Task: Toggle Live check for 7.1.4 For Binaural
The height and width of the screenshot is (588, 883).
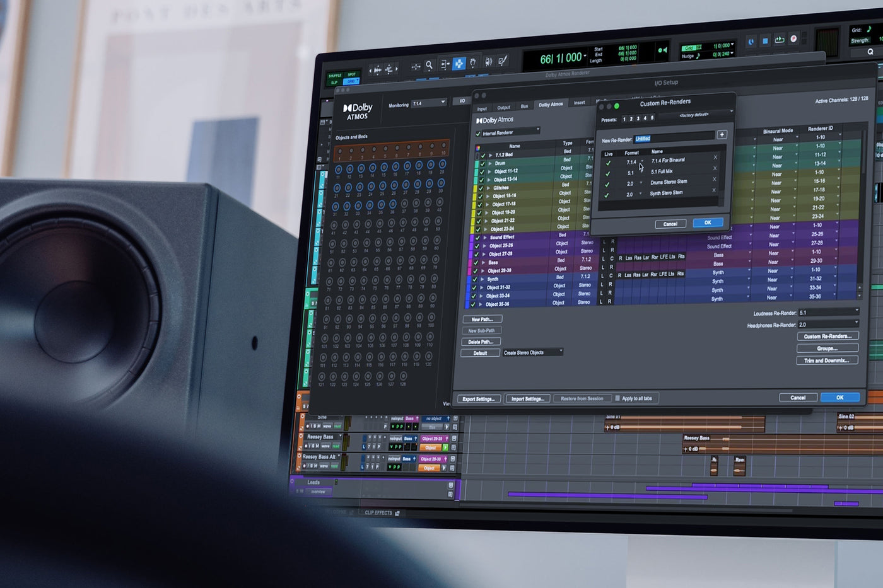Action: point(608,163)
